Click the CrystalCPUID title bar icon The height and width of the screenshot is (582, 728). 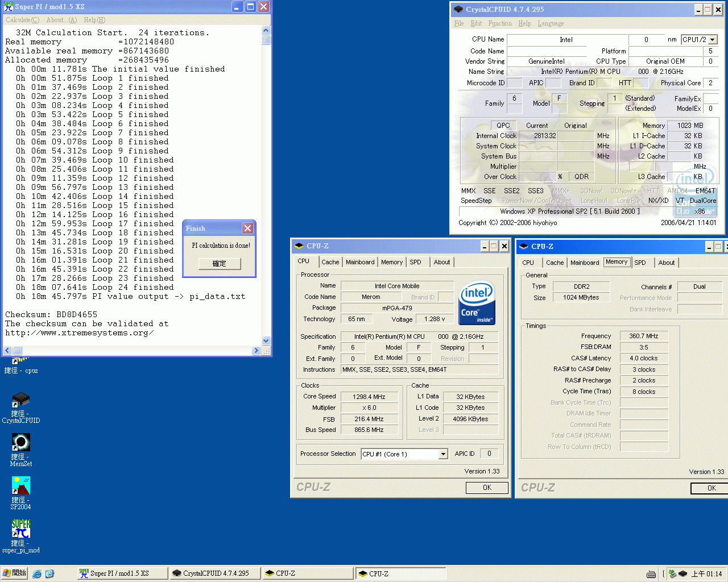(458, 9)
